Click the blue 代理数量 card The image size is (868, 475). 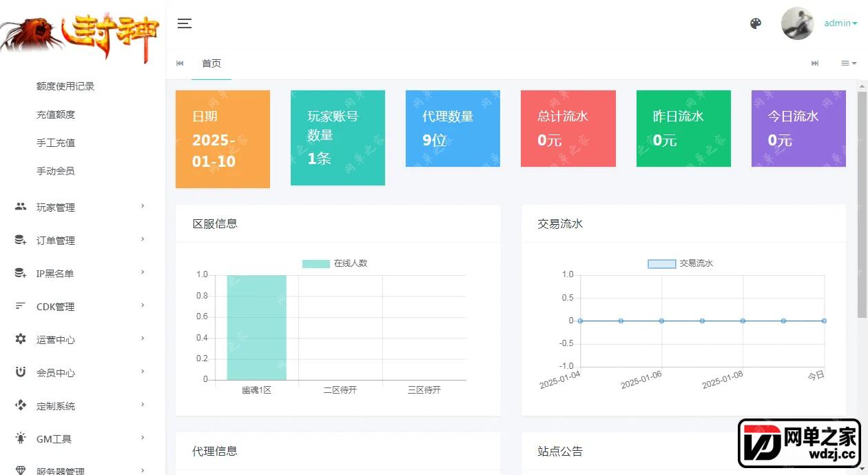[x=453, y=128]
